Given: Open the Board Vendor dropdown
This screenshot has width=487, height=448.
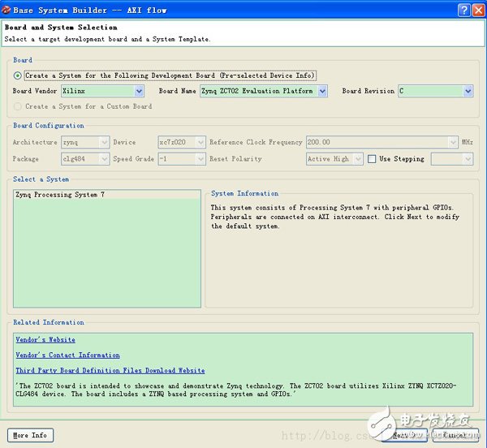Looking at the screenshot, I should (x=139, y=92).
